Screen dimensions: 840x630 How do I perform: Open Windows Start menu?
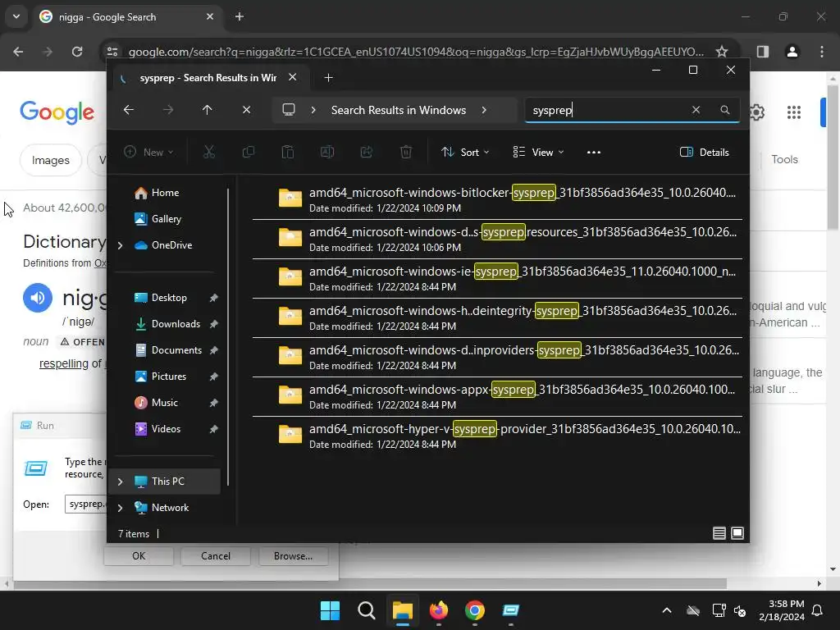coord(330,610)
